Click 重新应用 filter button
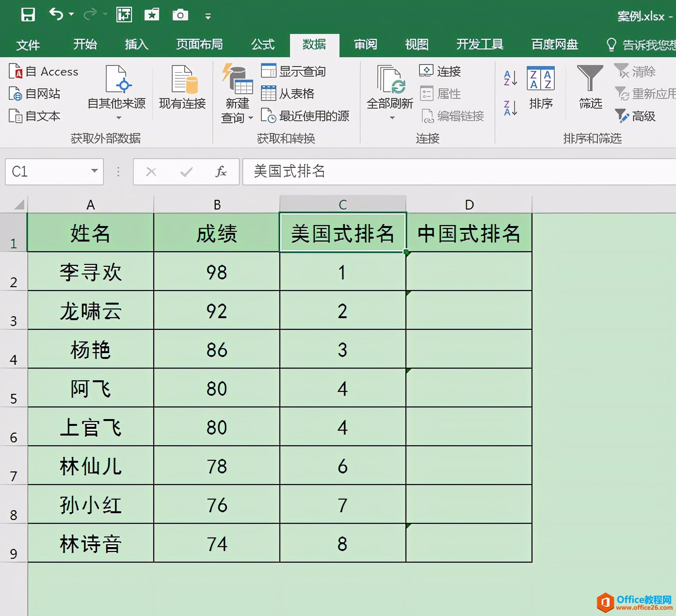The height and width of the screenshot is (616, 676). click(x=645, y=94)
